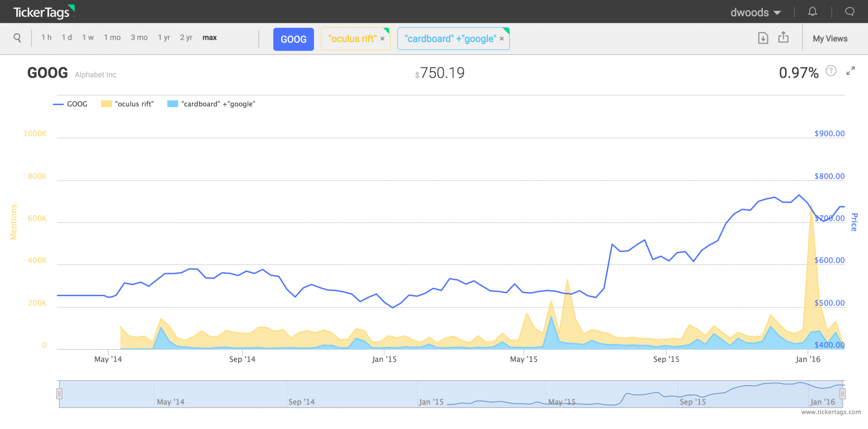
Task: Toggle GOOG series in chart legend
Action: [70, 104]
